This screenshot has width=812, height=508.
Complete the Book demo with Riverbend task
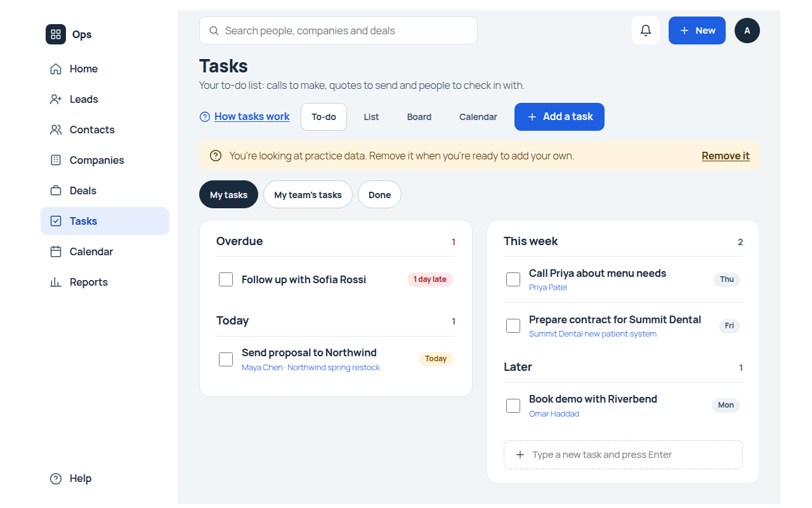pos(513,406)
